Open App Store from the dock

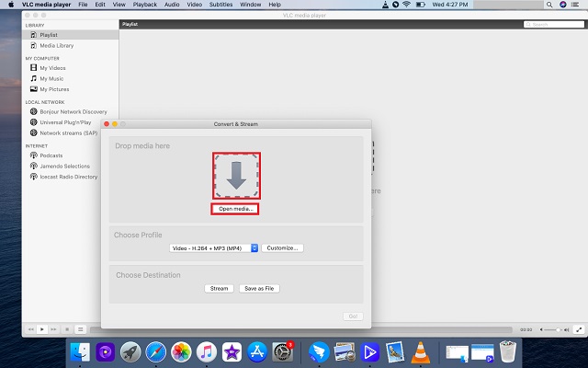pyautogui.click(x=257, y=352)
